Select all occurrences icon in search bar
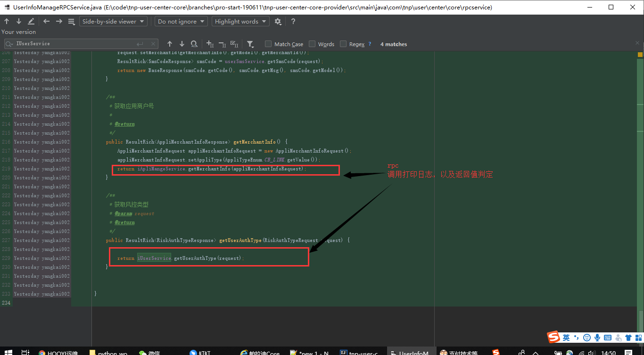Screen dimensions: 644x355 (x=235, y=44)
